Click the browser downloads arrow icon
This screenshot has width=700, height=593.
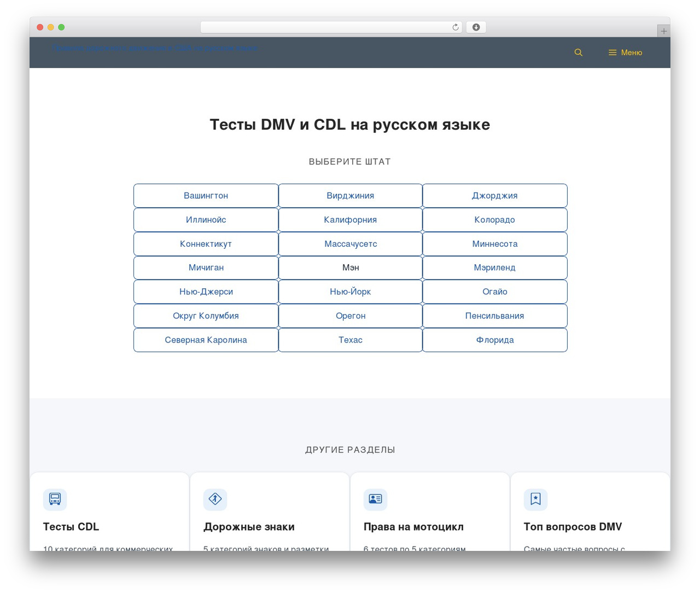[x=476, y=27]
